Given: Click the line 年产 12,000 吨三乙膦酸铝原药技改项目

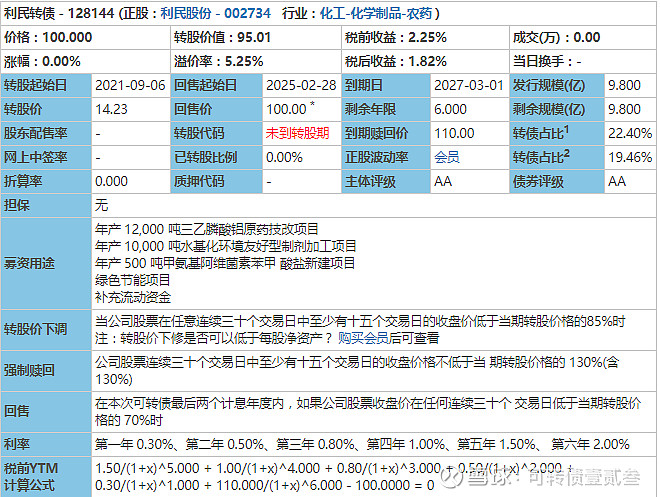Looking at the screenshot, I should coord(207,229).
